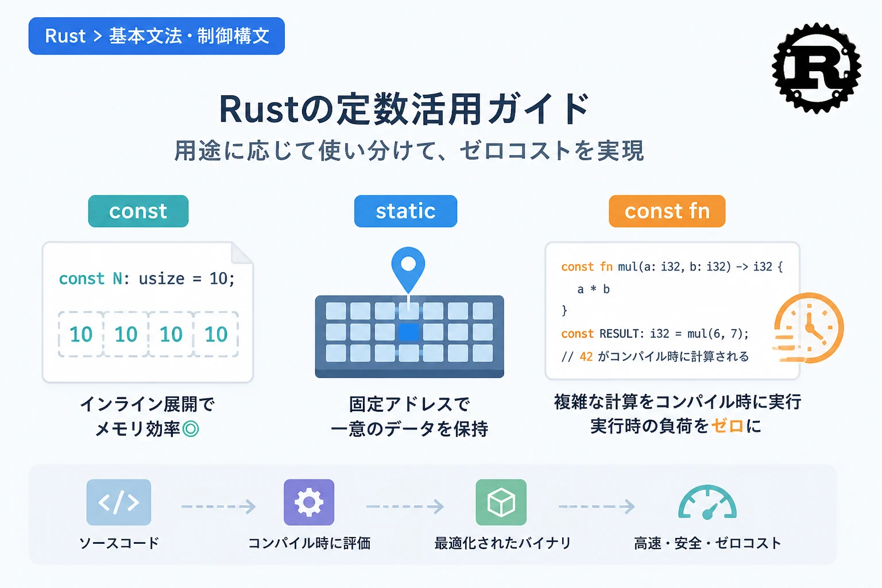Click the first dashed 10 box
This screenshot has height=588, width=882.
(x=81, y=334)
